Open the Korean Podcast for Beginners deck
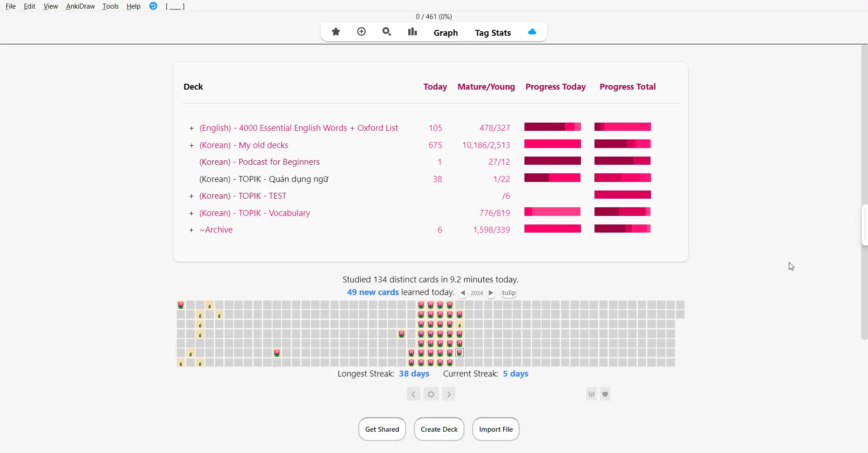 pyautogui.click(x=259, y=162)
